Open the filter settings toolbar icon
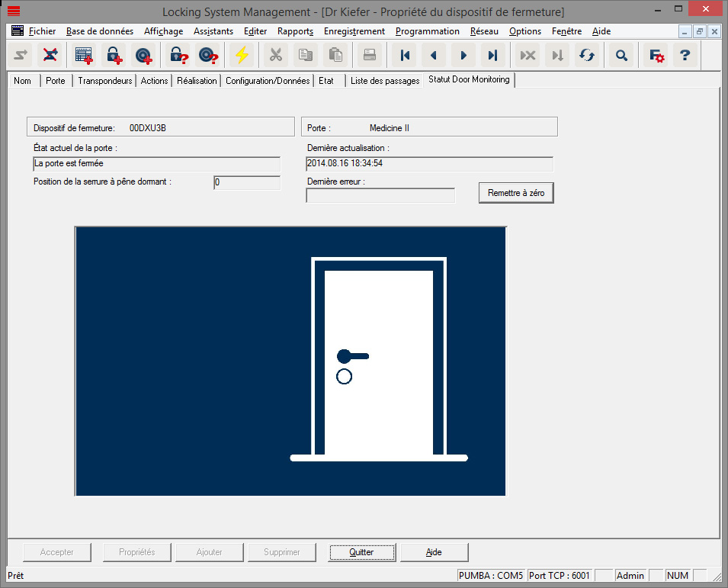Image resolution: width=728 pixels, height=588 pixels. point(654,55)
